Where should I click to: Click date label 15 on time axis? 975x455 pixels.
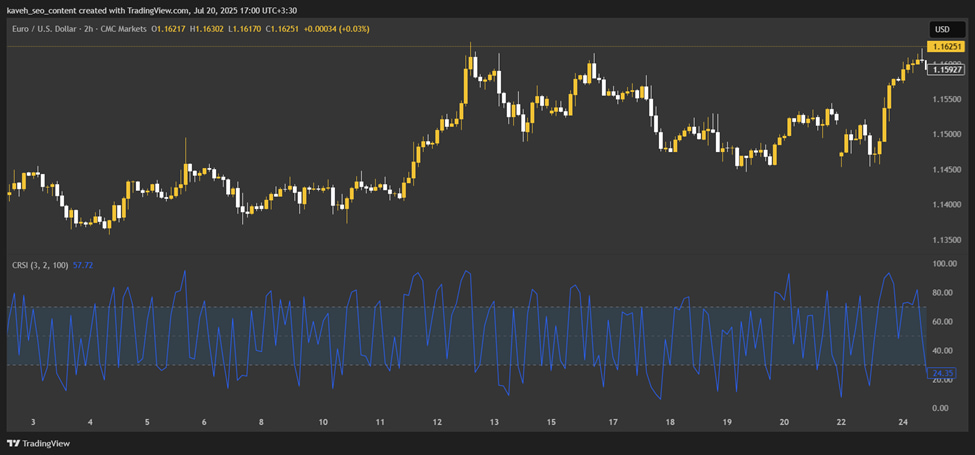tap(552, 423)
